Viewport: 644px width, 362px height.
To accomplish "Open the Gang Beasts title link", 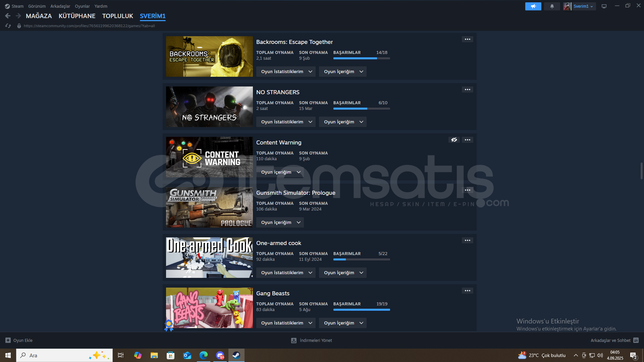I will (x=273, y=293).
